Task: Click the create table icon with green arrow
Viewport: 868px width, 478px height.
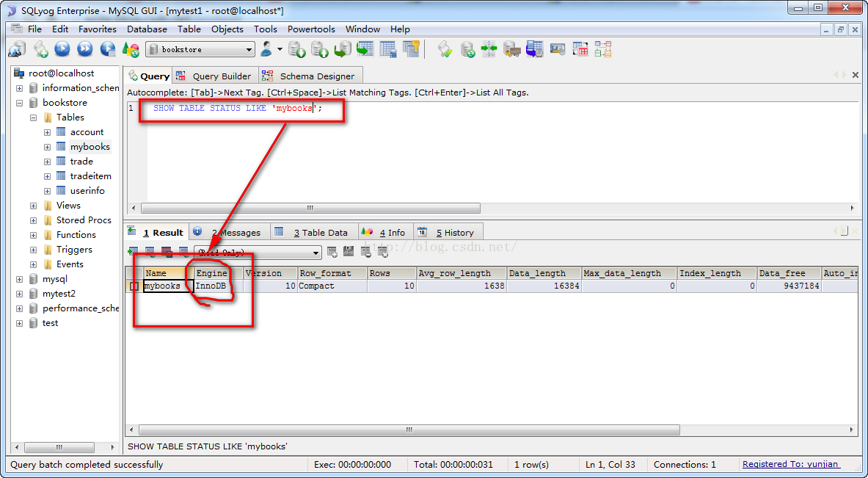Action: pyautogui.click(x=365, y=49)
